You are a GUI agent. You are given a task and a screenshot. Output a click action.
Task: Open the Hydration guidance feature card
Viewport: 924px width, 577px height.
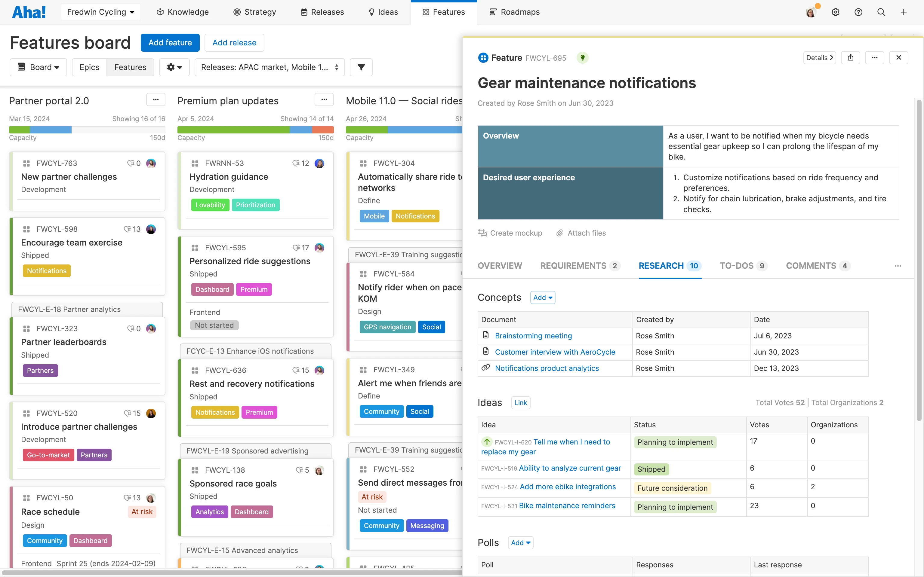point(229,177)
